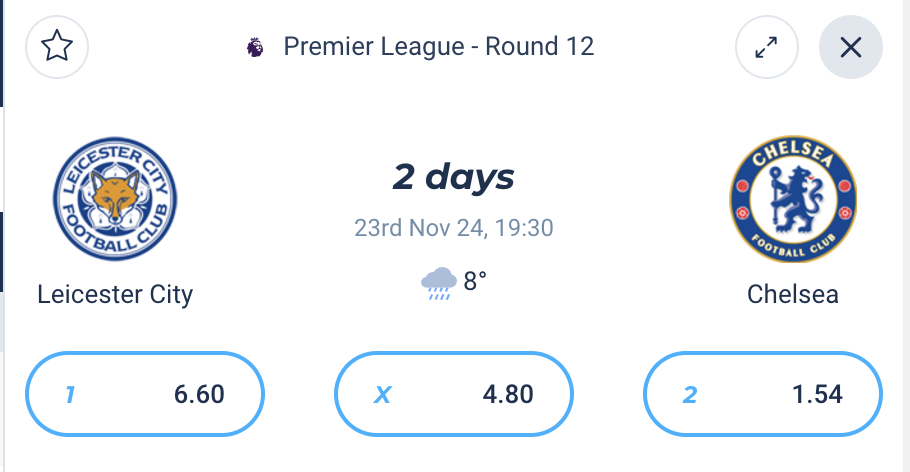Click the 8° temperature reading
Viewport: 910px width, 472px height.
pos(475,282)
